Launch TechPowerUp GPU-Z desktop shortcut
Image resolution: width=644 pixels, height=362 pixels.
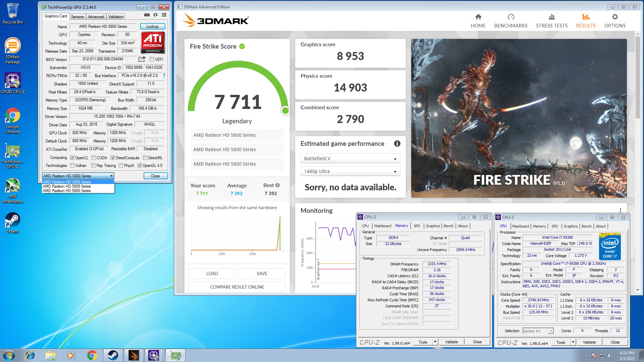[12, 156]
